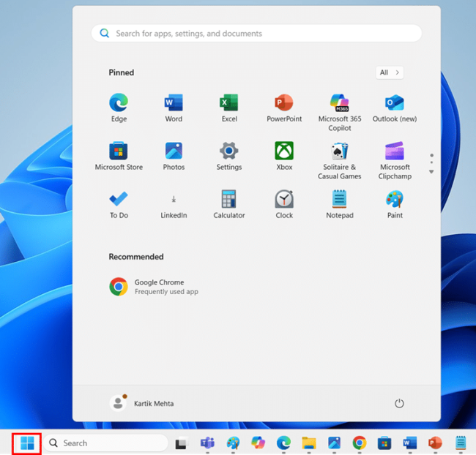This screenshot has height=455, width=476.
Task: Open Task View on the taskbar
Action: pos(182,443)
